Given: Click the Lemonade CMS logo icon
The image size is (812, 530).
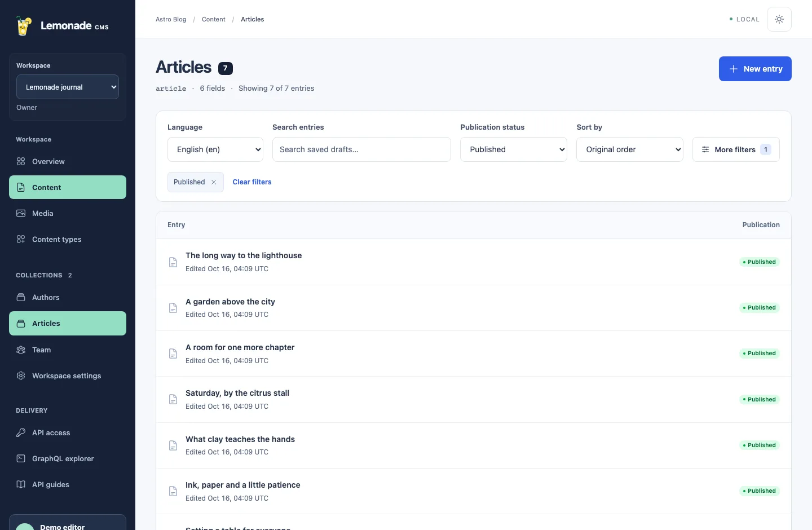Looking at the screenshot, I should (x=23, y=26).
